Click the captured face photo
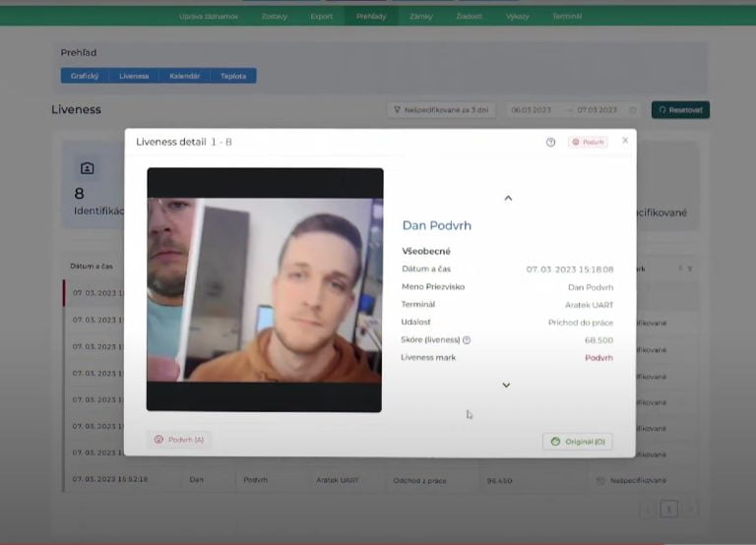This screenshot has width=756, height=545. point(265,289)
